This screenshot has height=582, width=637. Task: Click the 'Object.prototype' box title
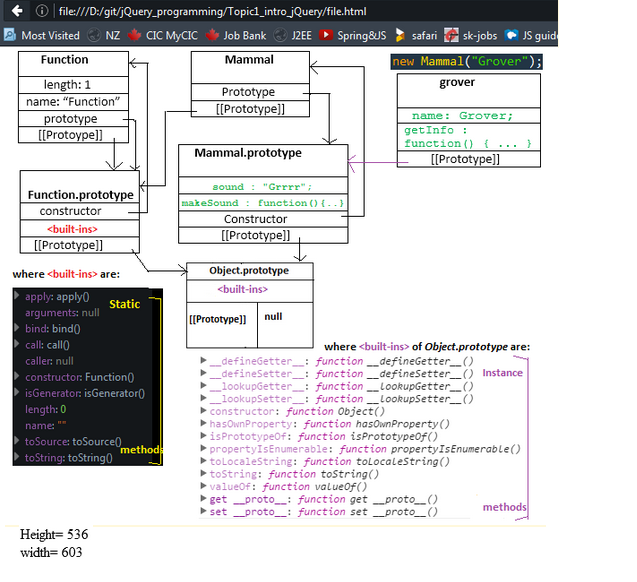(249, 270)
